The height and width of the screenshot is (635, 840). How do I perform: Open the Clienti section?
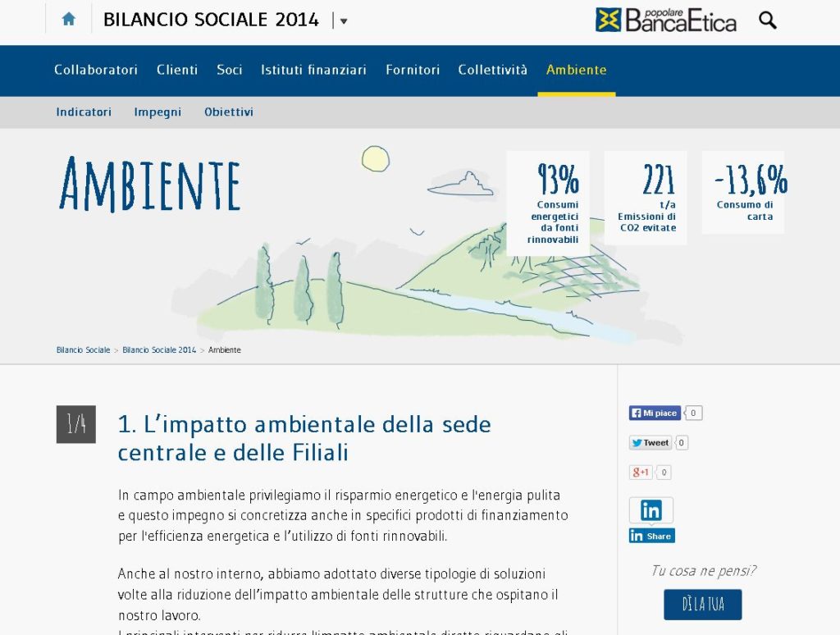(177, 70)
